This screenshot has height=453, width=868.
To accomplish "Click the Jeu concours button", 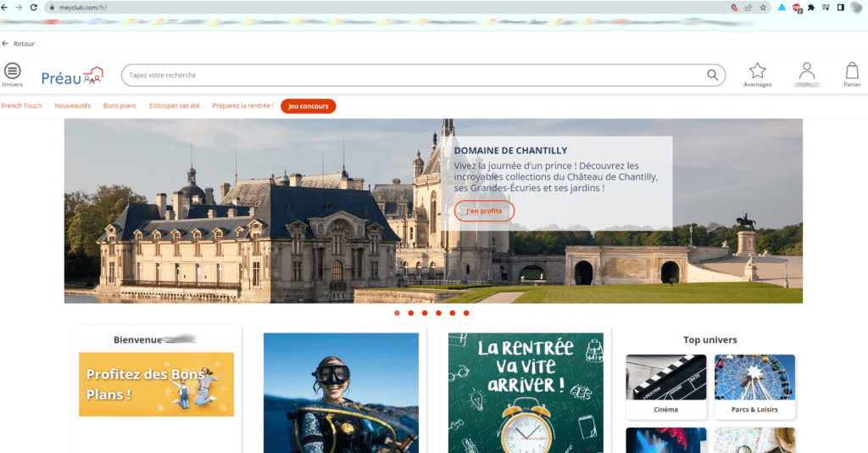I will (x=308, y=106).
